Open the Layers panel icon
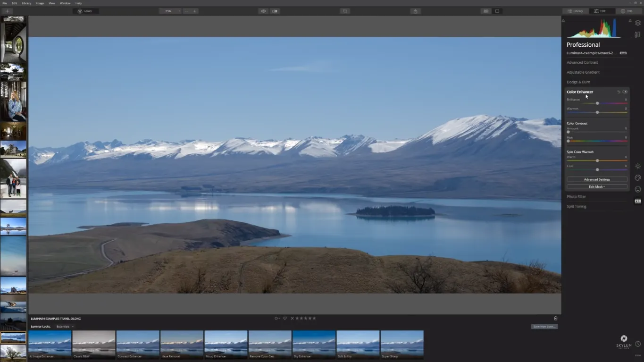644x362 pixels. [637, 23]
